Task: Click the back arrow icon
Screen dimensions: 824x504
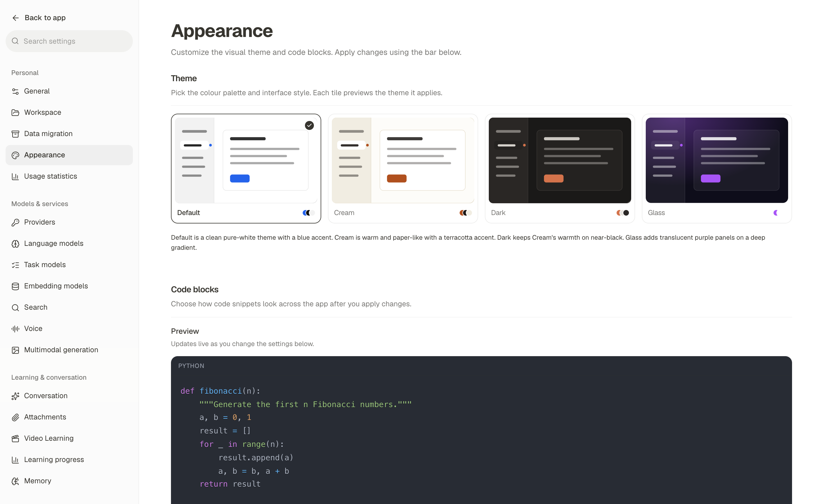Action: point(15,18)
